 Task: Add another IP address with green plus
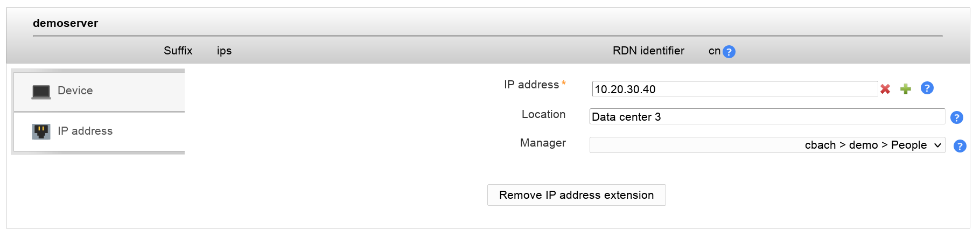[x=906, y=89]
